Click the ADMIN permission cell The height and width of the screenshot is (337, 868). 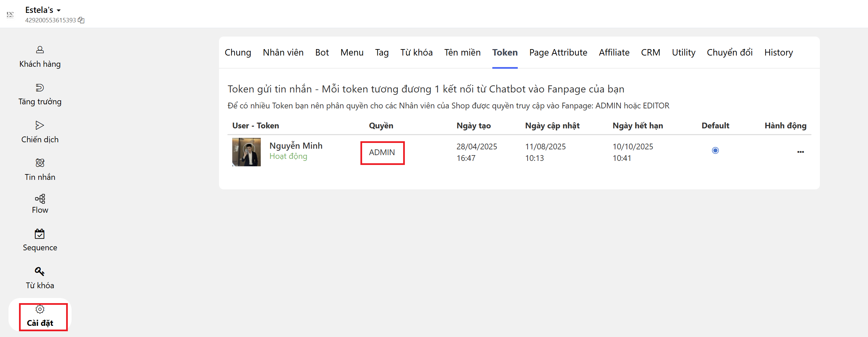point(382,152)
